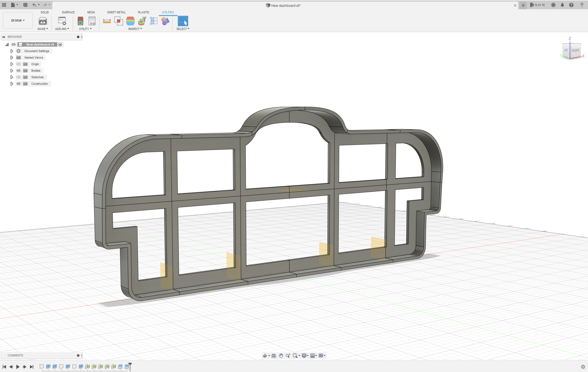
Task: Show the hidden Sketches folder
Action: click(x=19, y=77)
